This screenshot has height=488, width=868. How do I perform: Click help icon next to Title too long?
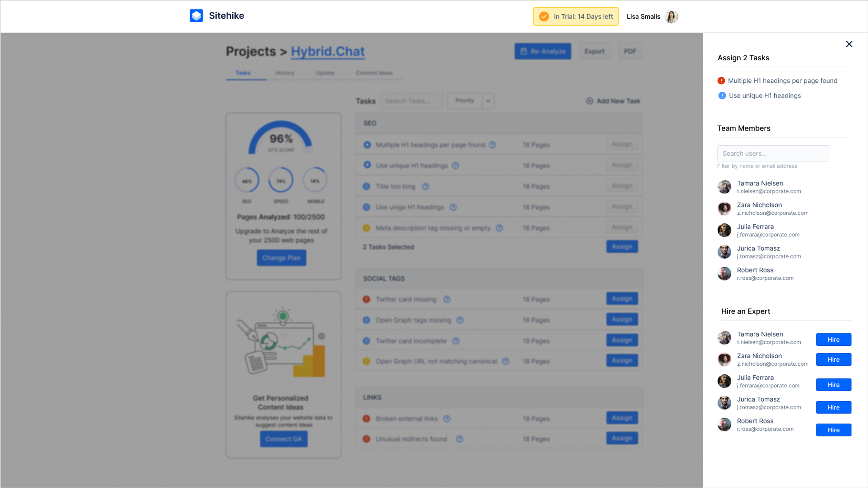(x=425, y=187)
